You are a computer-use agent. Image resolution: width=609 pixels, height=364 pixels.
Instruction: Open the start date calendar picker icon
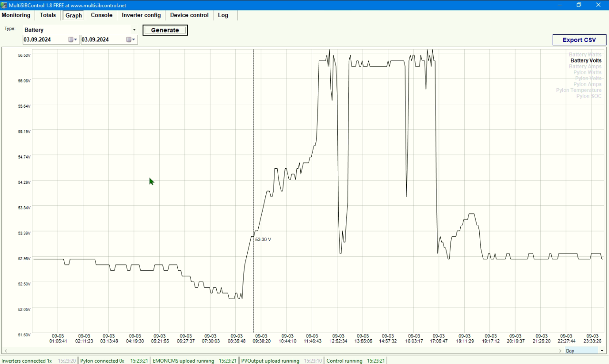[x=72, y=40]
